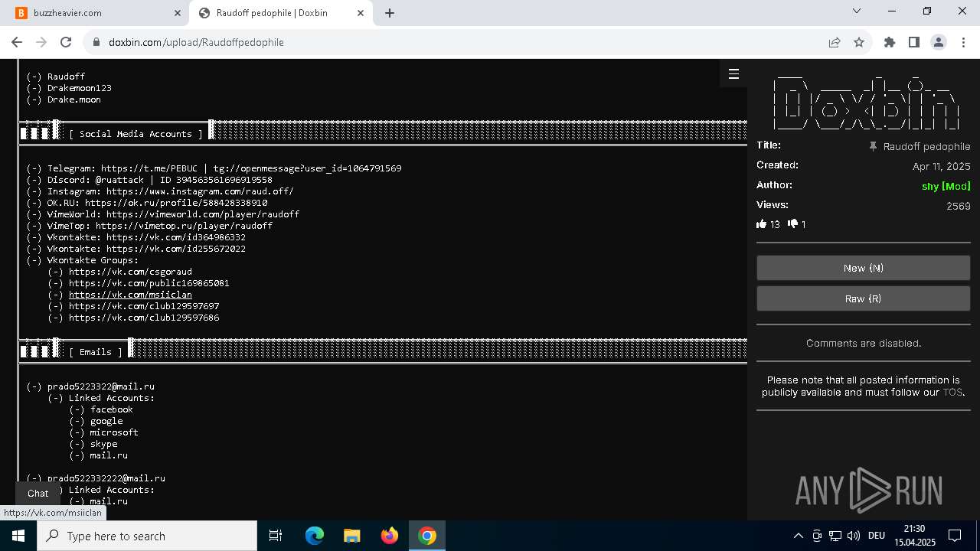The width and height of the screenshot is (980, 551).
Task: Click the "Apr 11, 2025" created date
Action: pyautogui.click(x=941, y=166)
